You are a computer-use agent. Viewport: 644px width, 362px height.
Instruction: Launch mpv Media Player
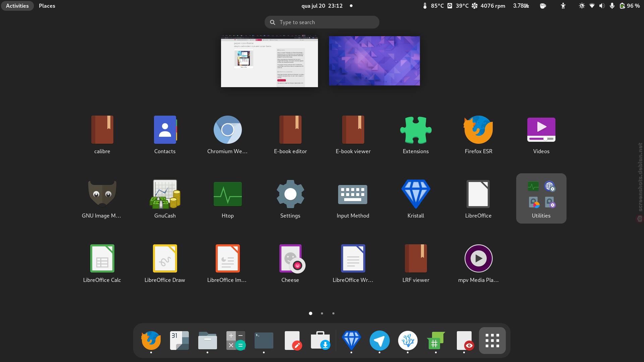[x=478, y=263]
